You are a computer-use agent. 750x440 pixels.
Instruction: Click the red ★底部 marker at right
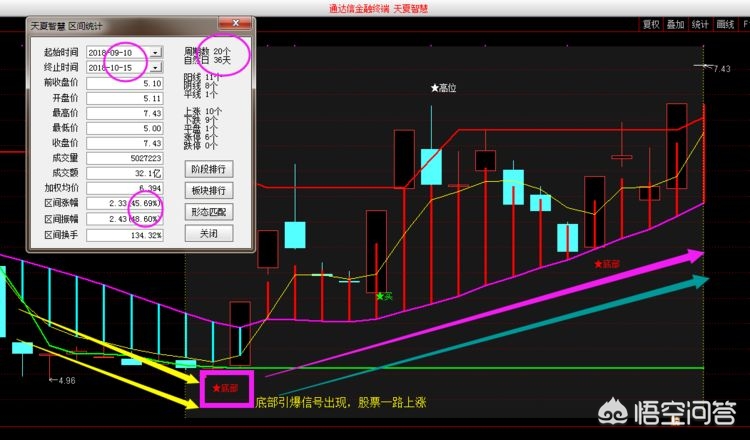click(612, 264)
